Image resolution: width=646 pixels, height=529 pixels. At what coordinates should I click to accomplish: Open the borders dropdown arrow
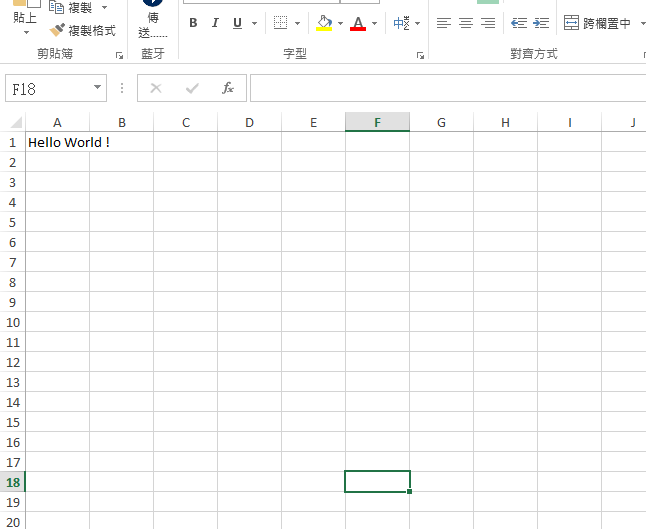pos(297,23)
